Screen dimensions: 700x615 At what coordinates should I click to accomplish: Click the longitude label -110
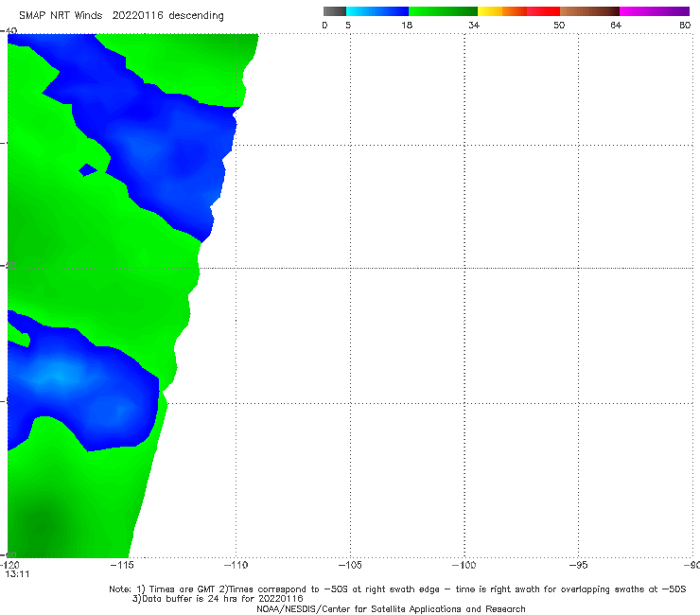[236, 565]
